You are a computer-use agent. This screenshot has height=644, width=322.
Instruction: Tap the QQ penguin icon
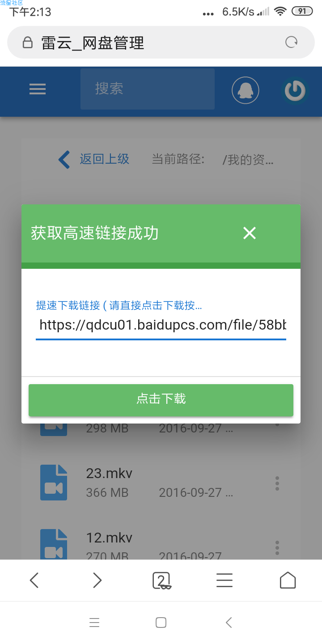click(x=245, y=91)
